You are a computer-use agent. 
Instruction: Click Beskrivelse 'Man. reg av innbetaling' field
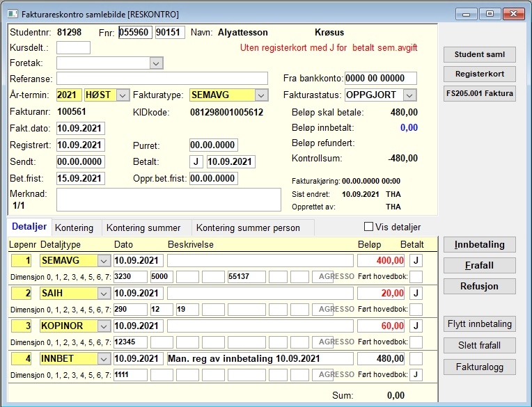(260, 358)
